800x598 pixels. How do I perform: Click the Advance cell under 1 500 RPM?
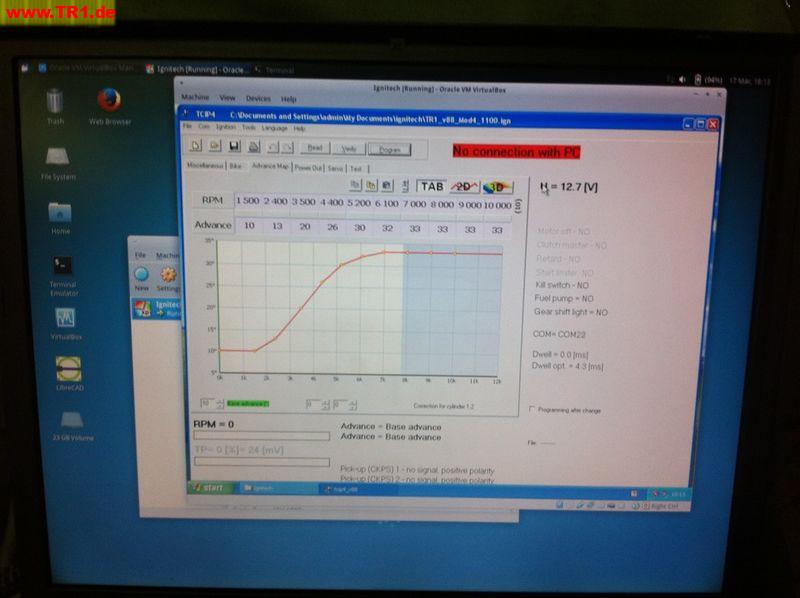tap(248, 226)
